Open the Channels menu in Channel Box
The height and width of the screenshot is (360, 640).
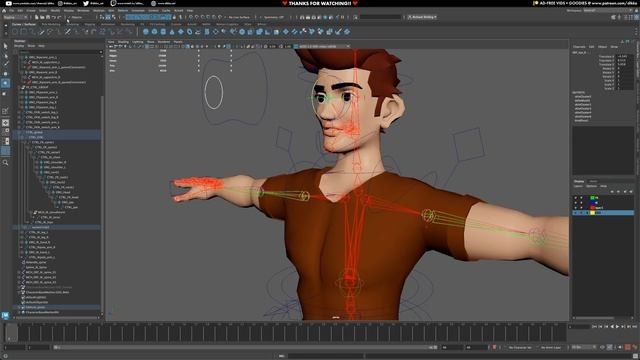tap(579, 47)
